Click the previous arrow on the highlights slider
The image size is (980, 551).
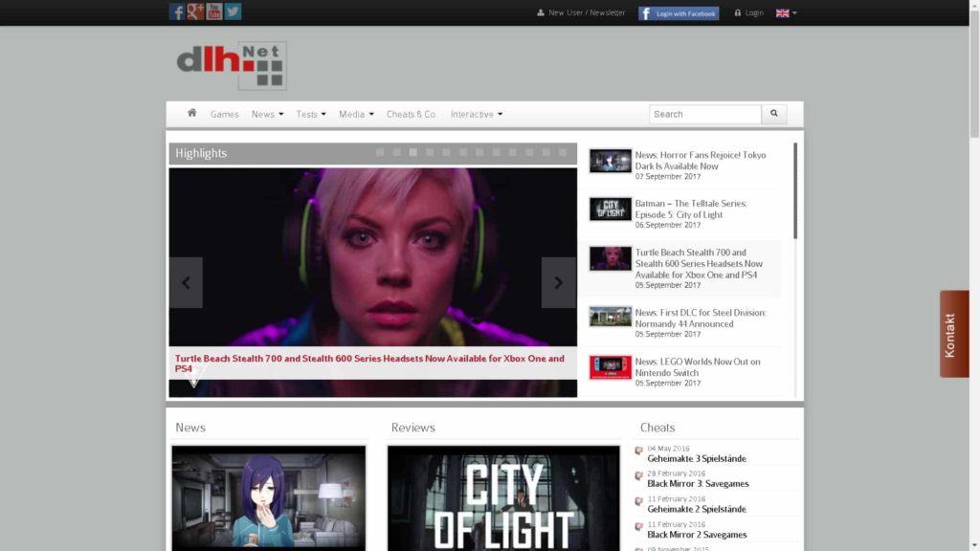tap(186, 282)
